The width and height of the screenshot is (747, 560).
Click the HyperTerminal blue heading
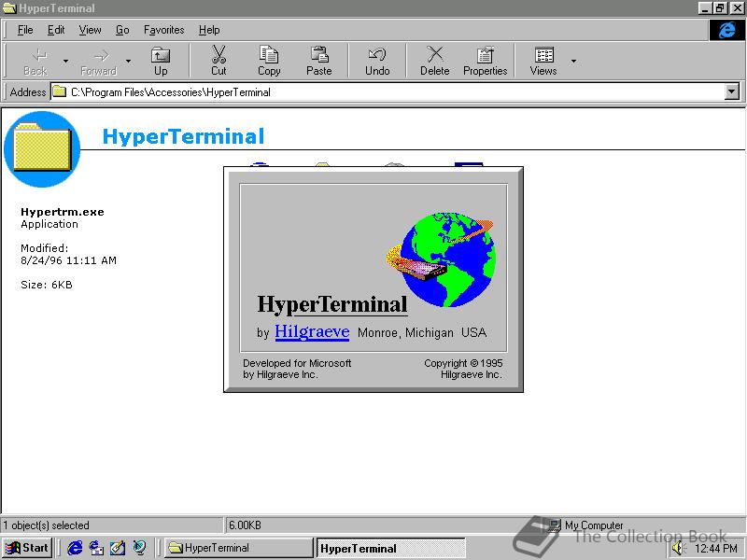(183, 136)
